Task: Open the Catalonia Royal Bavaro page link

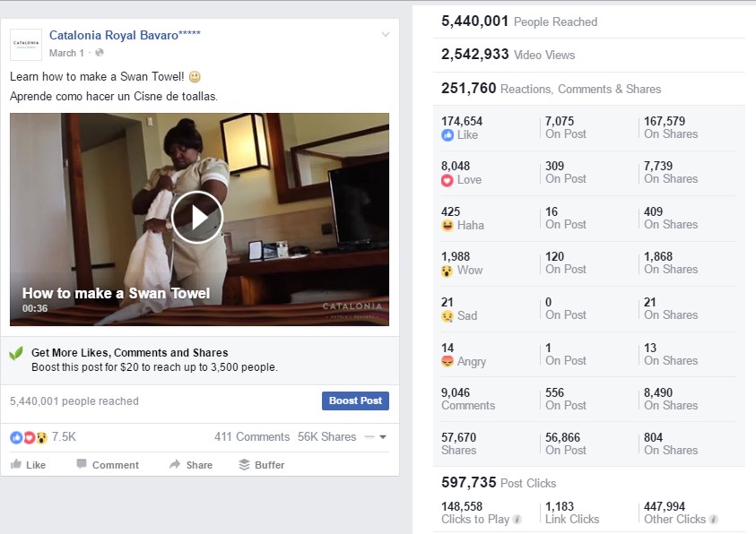Action: [125, 36]
